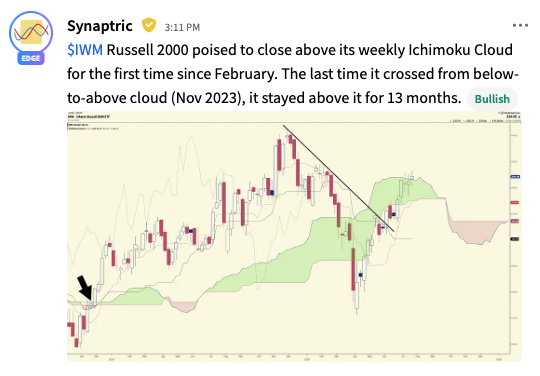Click the date axis along the chart bottom
The image size is (540, 376).
click(x=288, y=357)
